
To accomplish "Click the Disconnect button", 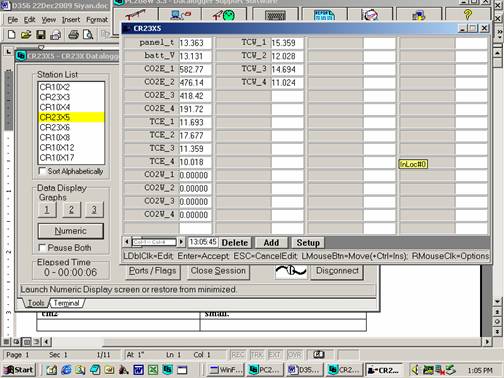I will click(x=337, y=271).
